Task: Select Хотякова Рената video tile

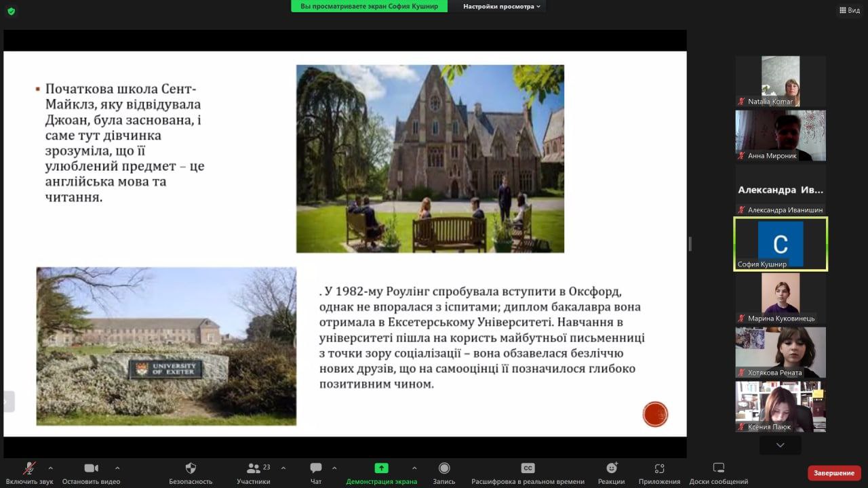Action: tap(781, 352)
